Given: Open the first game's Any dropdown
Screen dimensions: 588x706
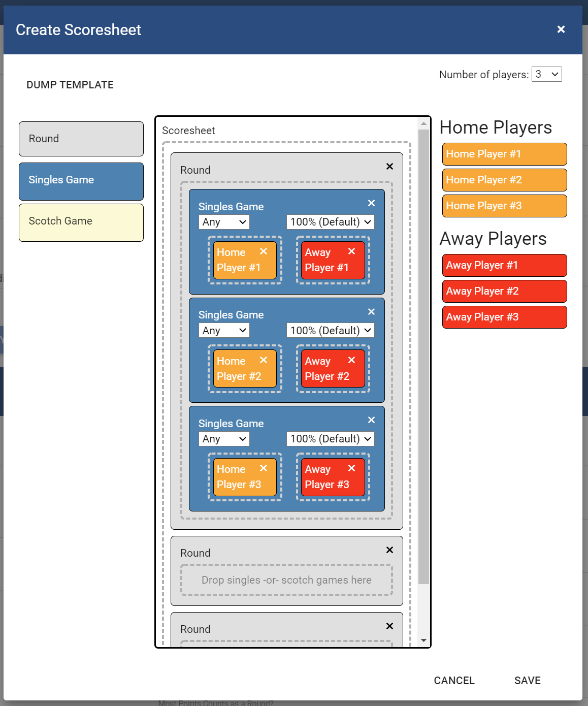Looking at the screenshot, I should [224, 222].
